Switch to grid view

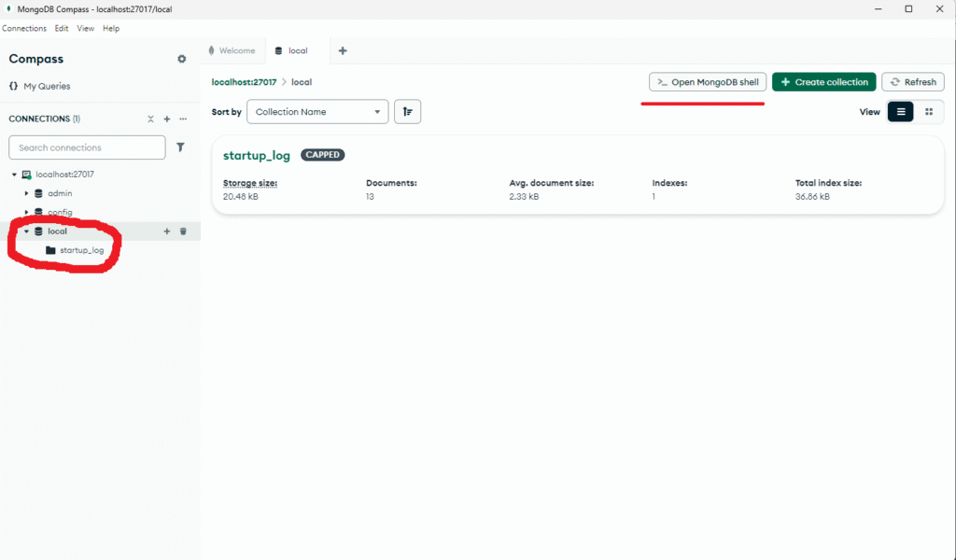(x=929, y=112)
